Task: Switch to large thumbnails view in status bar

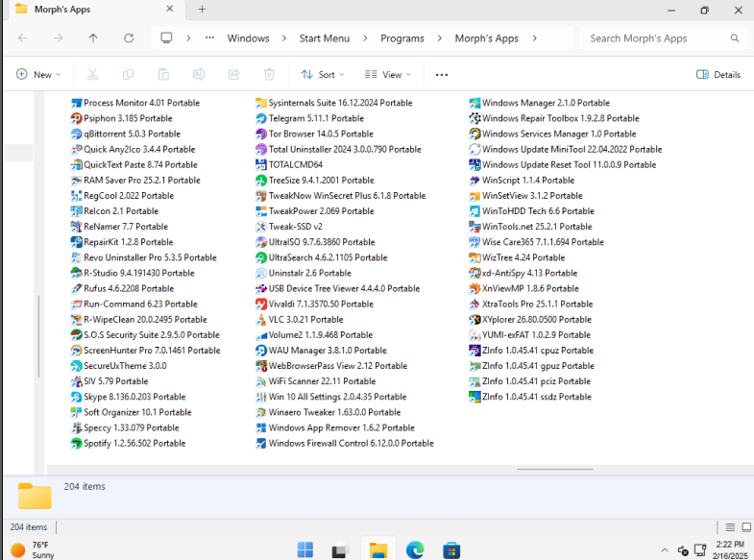Action: [746, 527]
